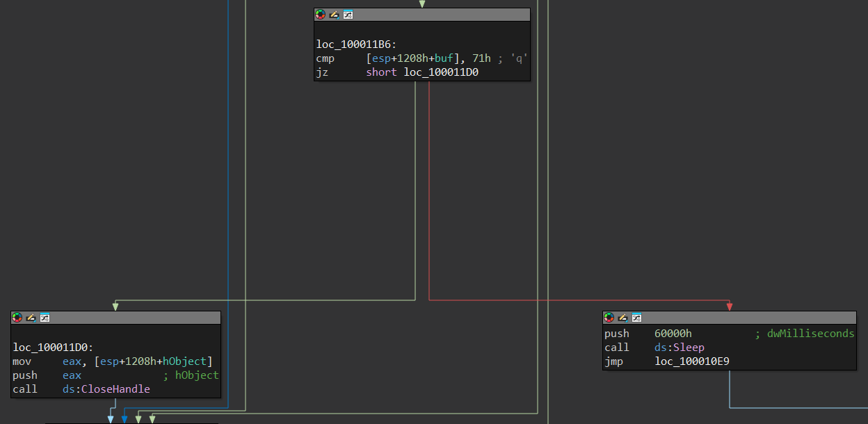Click the third title icon on the loc_100011B6 node
The height and width of the screenshot is (424, 868).
(348, 15)
